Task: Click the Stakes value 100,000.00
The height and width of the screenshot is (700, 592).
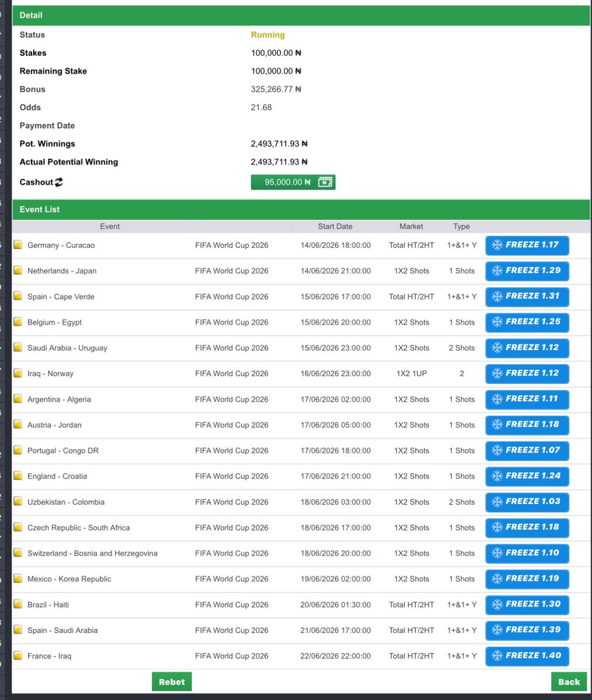Action: [276, 53]
